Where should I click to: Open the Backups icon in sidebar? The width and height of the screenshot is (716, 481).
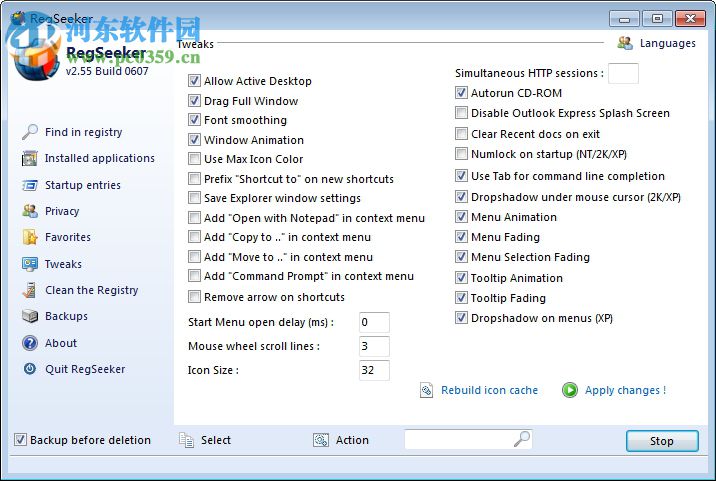[29, 317]
